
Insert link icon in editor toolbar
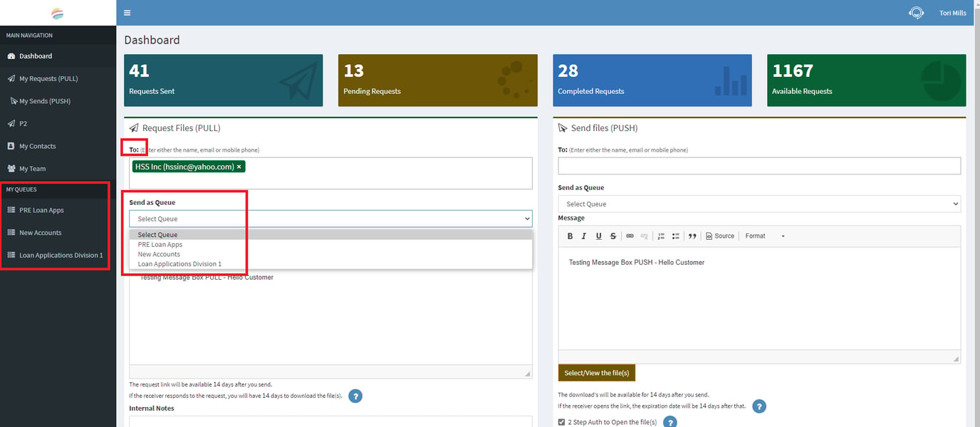[x=630, y=236]
